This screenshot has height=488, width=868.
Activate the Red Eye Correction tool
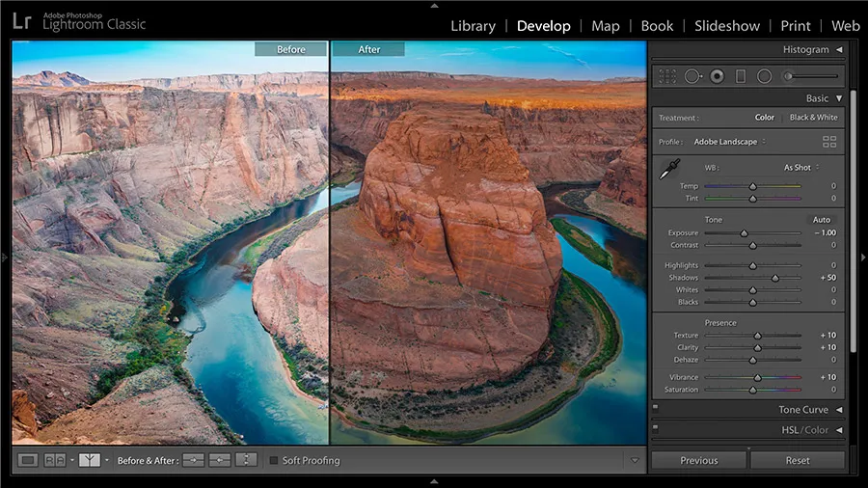tap(717, 76)
